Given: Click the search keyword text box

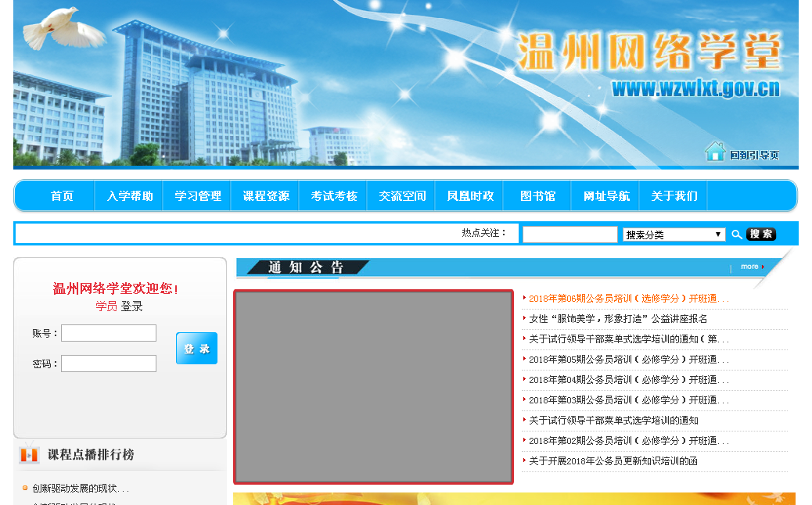Looking at the screenshot, I should (569, 235).
